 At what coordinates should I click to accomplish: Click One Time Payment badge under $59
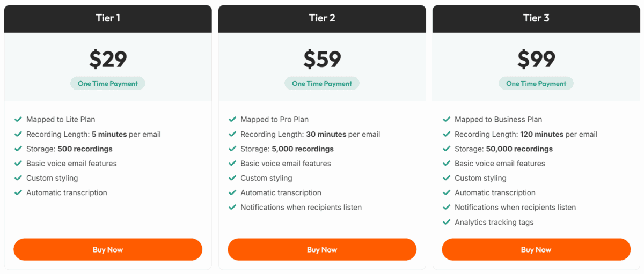click(322, 84)
